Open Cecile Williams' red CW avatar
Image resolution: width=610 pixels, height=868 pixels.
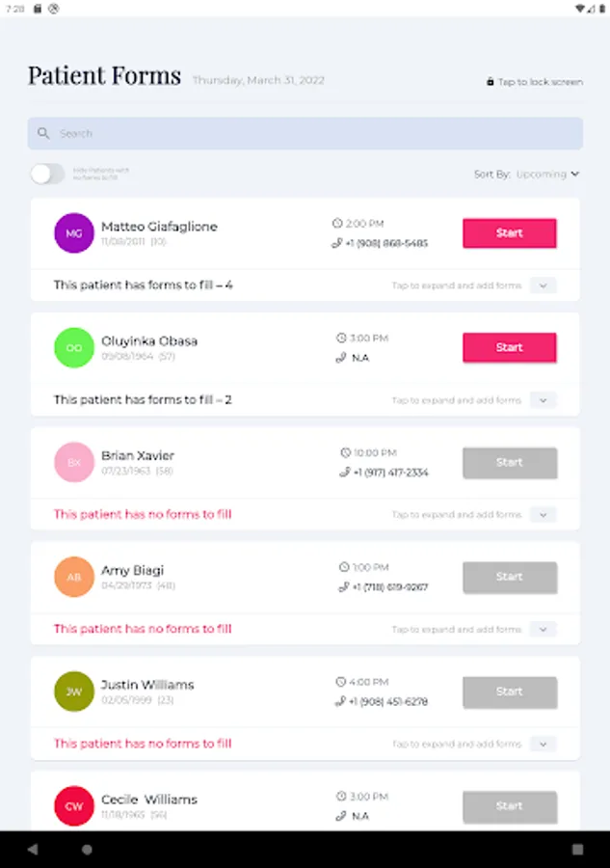pos(74,806)
